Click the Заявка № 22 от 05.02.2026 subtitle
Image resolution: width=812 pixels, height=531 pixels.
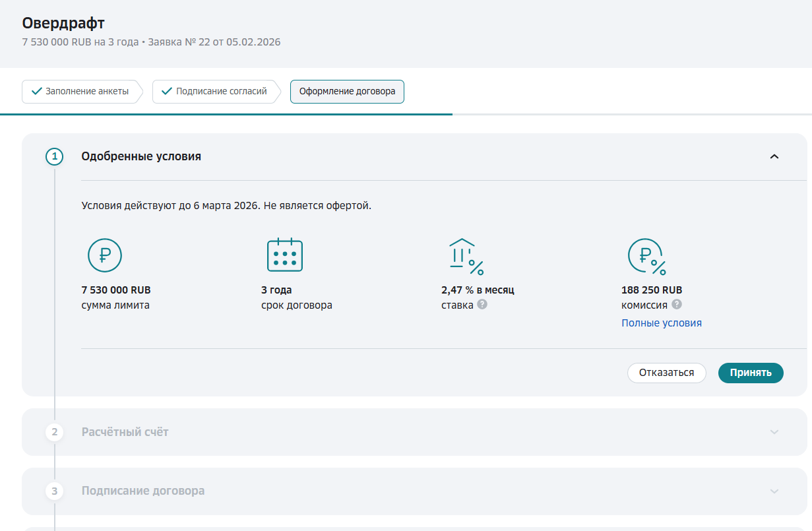(x=214, y=42)
